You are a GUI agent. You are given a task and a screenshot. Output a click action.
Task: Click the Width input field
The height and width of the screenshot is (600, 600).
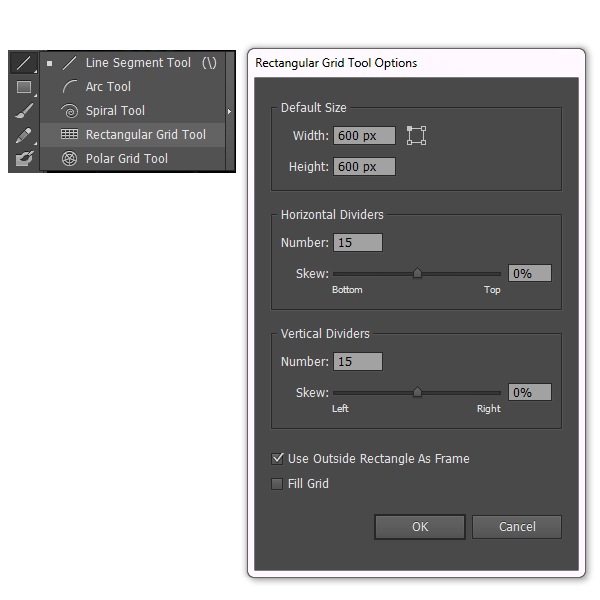click(364, 136)
